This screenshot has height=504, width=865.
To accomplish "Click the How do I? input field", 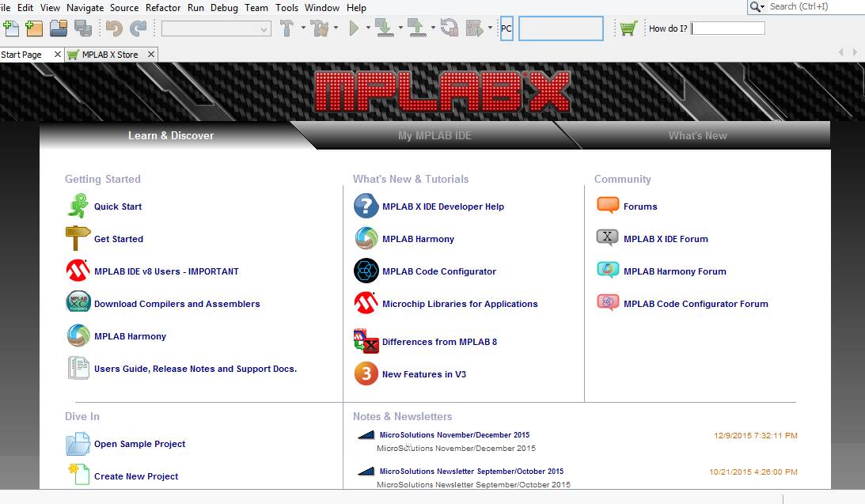I will (728, 28).
